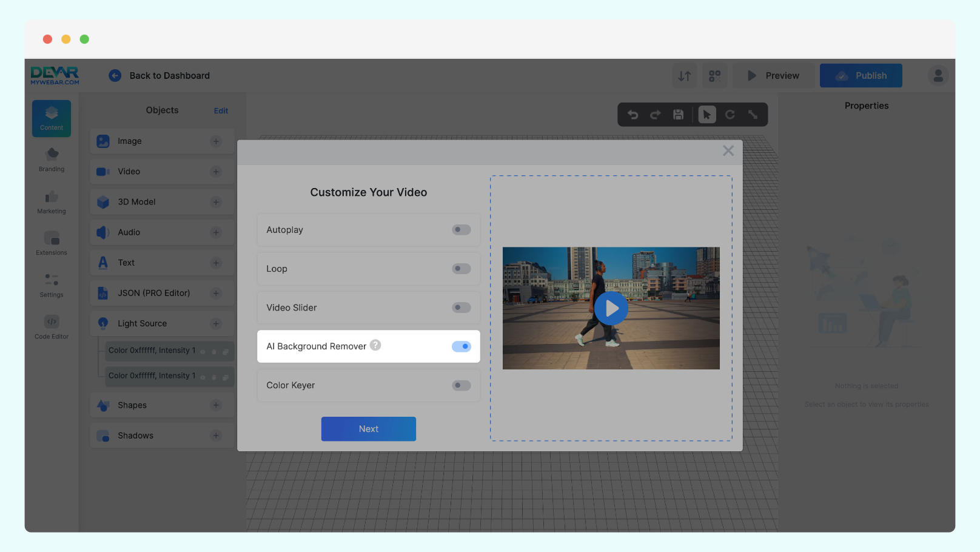
Task: Open the Settings sidebar section
Action: pyautogui.click(x=52, y=286)
